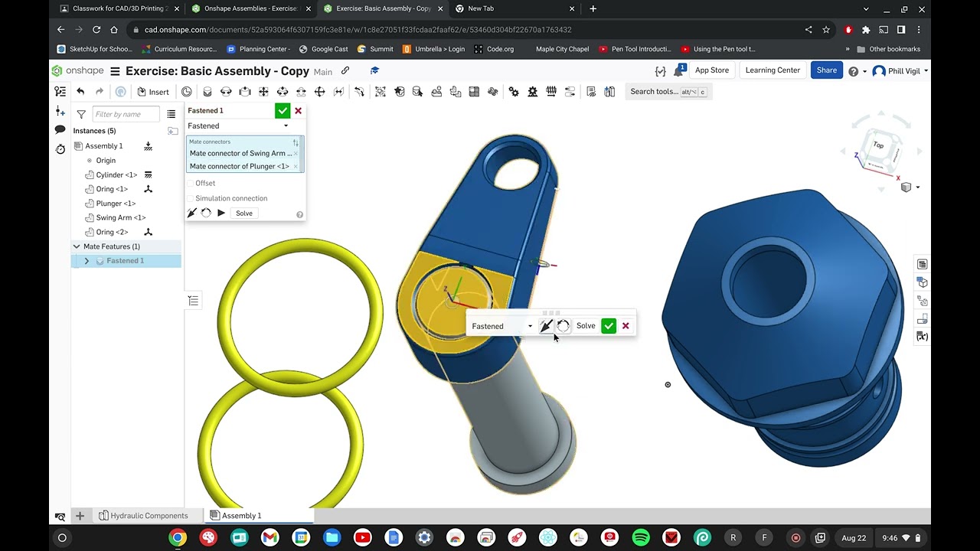Screen dimensions: 980x551
Task: Select Swing Arm <1> in instances
Action: click(120, 218)
